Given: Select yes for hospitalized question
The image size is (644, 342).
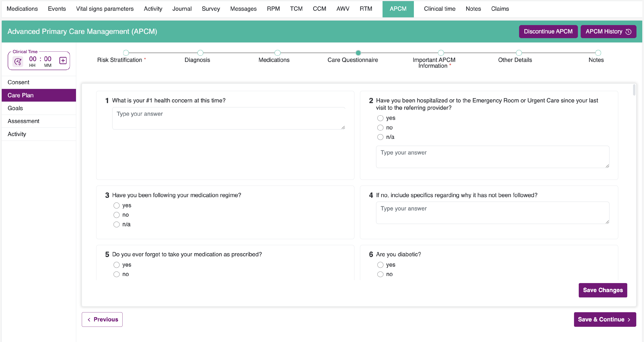Looking at the screenshot, I should pos(380,118).
